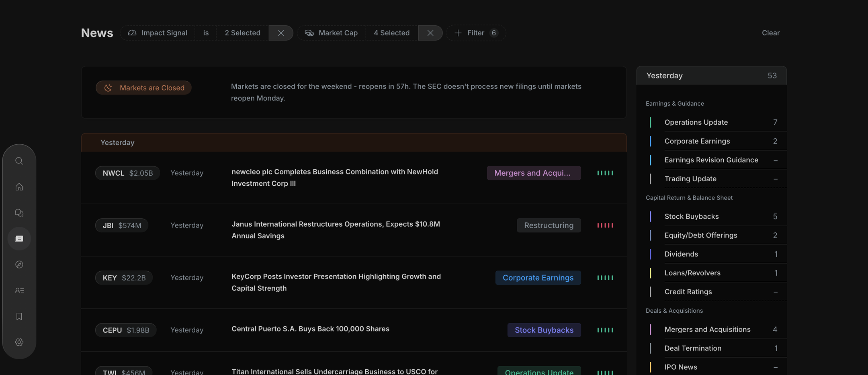The image size is (868, 375).
Task: Click the Yesterday 53 header in right panel
Action: coord(712,76)
